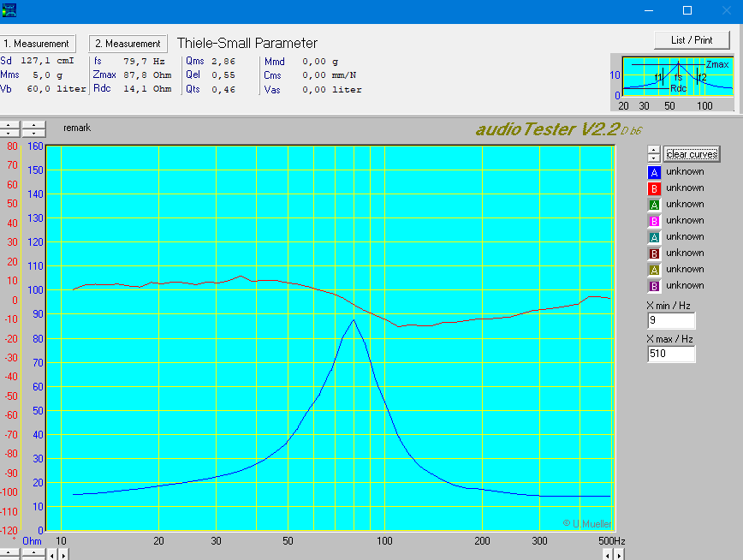The height and width of the screenshot is (560, 743).
Task: Open the 1. Measurement button
Action: click(x=37, y=44)
